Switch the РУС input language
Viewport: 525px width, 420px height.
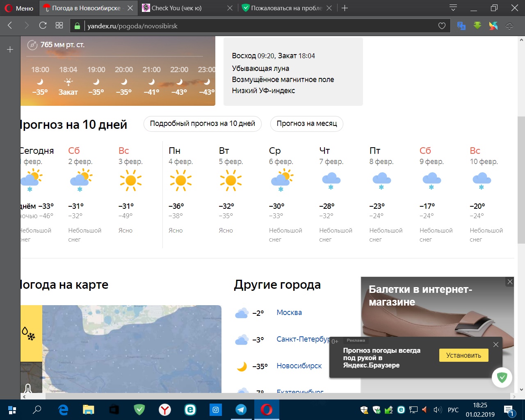click(x=453, y=410)
